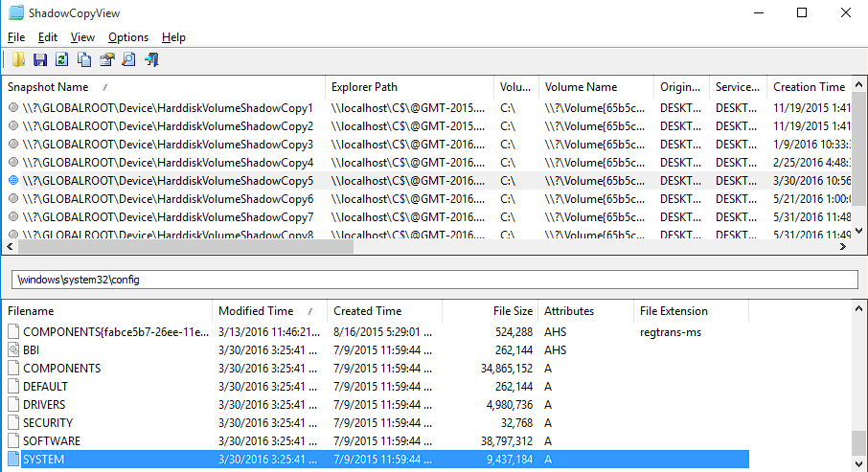Click the Exit door toolbar icon
The width and height of the screenshot is (868, 472).
pyautogui.click(x=151, y=60)
